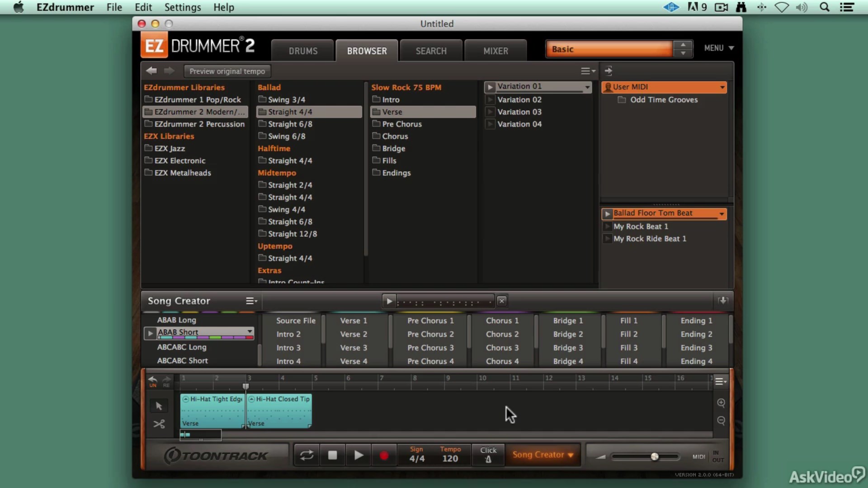Select the arrow pointer tool in Song Creator
Viewport: 868px width, 488px height.
(x=159, y=405)
